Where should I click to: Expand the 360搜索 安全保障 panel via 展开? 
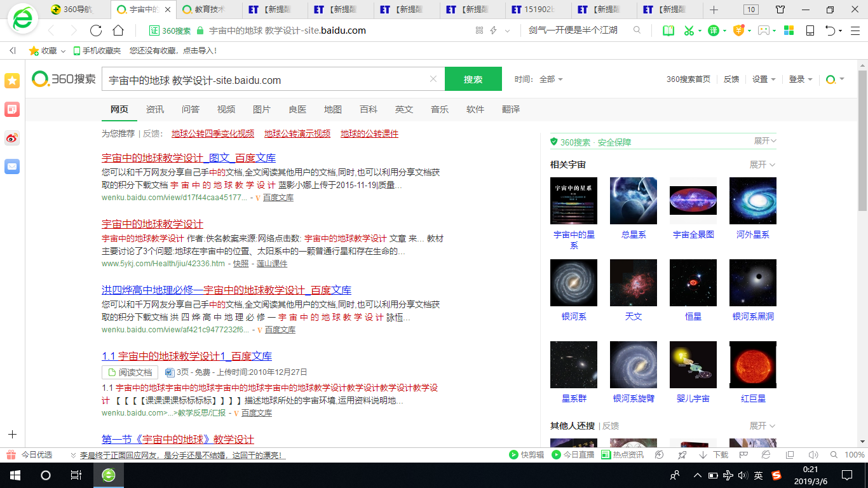765,141
